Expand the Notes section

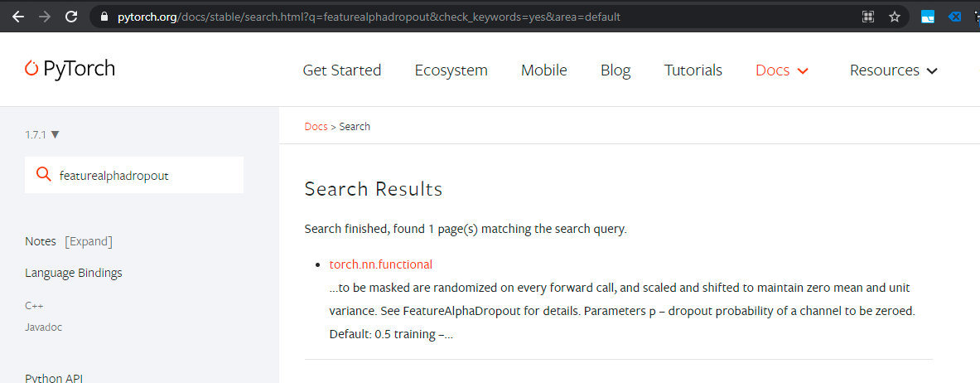[x=89, y=241]
